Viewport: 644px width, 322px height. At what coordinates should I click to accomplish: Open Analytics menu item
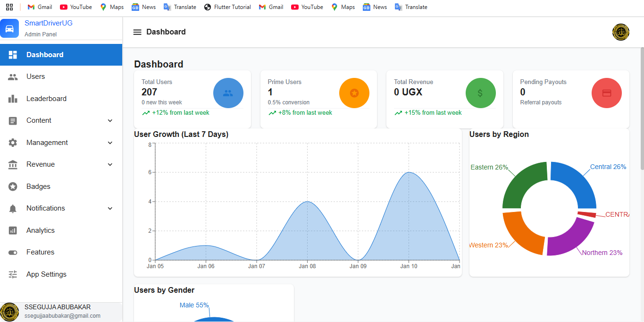pyautogui.click(x=61, y=230)
